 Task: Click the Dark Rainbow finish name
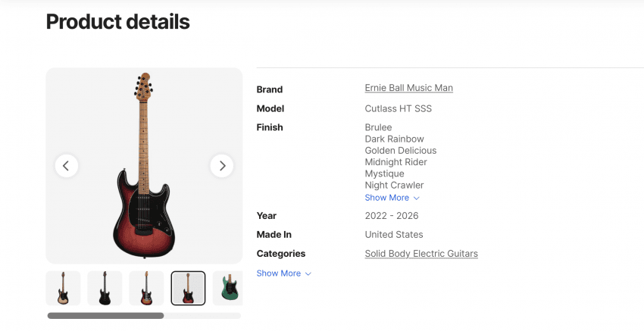click(394, 139)
